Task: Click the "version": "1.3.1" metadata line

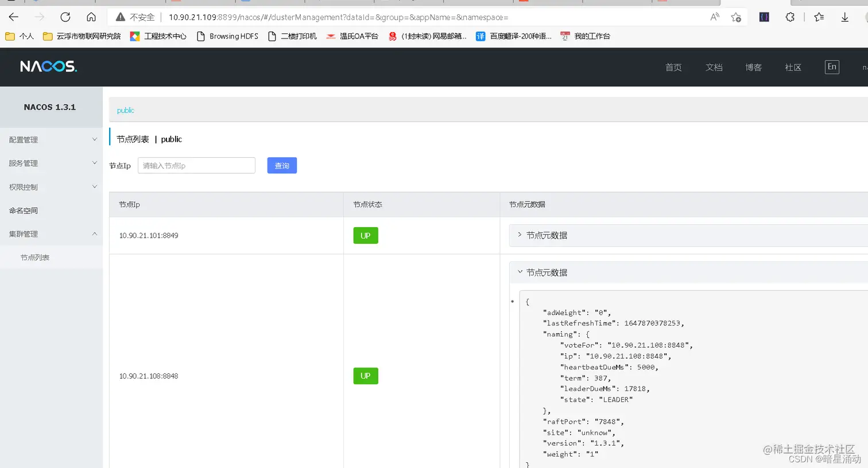Action: 583,443
